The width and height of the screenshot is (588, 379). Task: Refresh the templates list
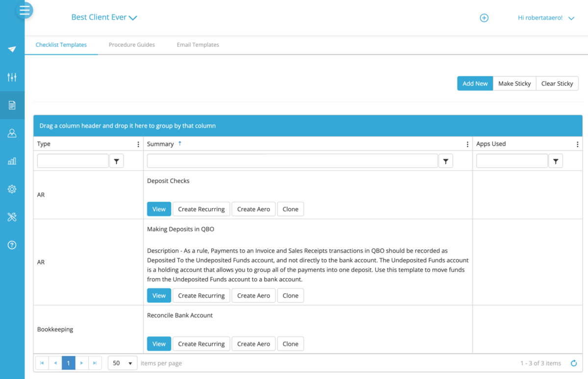573,363
